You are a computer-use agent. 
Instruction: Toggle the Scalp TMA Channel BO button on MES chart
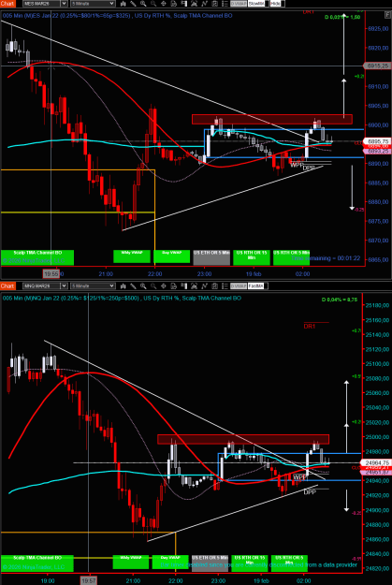37,257
